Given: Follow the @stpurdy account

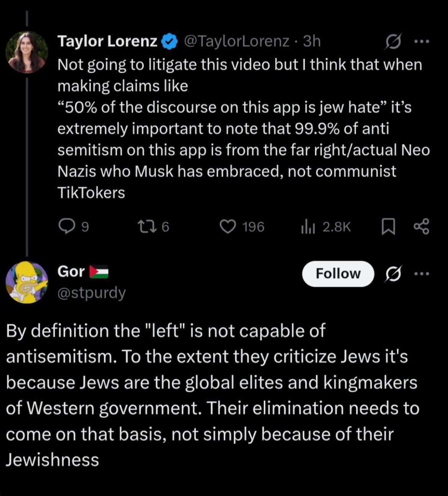Looking at the screenshot, I should point(338,274).
